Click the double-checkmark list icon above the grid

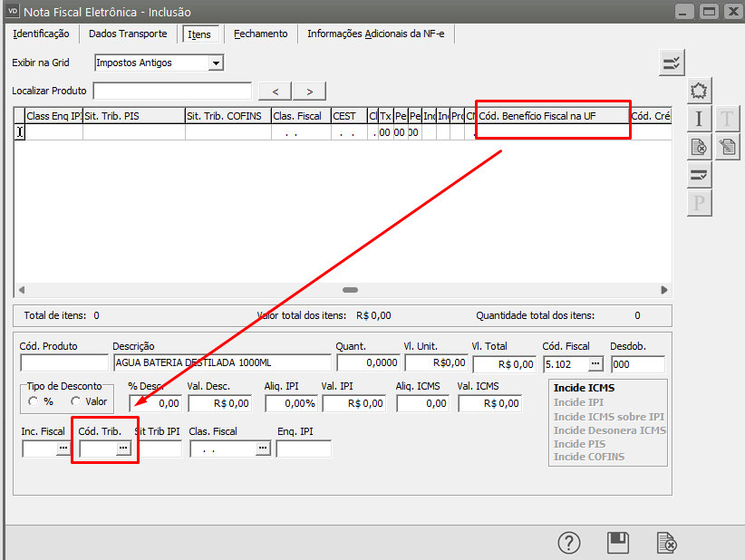point(672,63)
